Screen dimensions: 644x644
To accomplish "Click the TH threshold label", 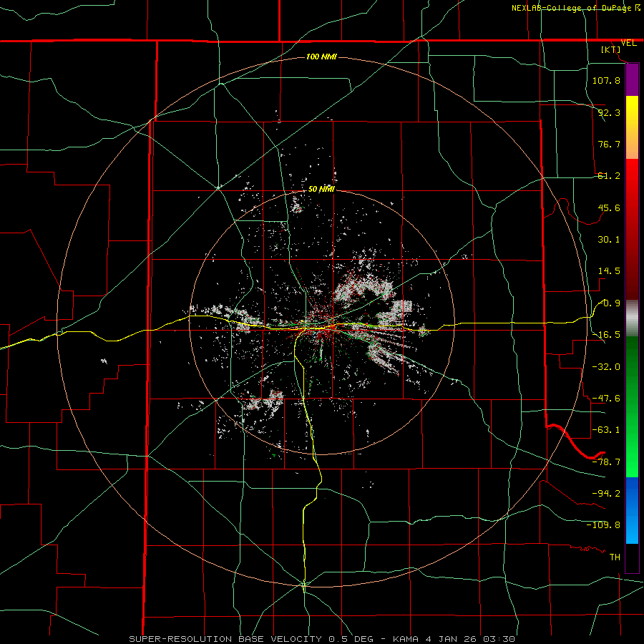I will point(615,557).
